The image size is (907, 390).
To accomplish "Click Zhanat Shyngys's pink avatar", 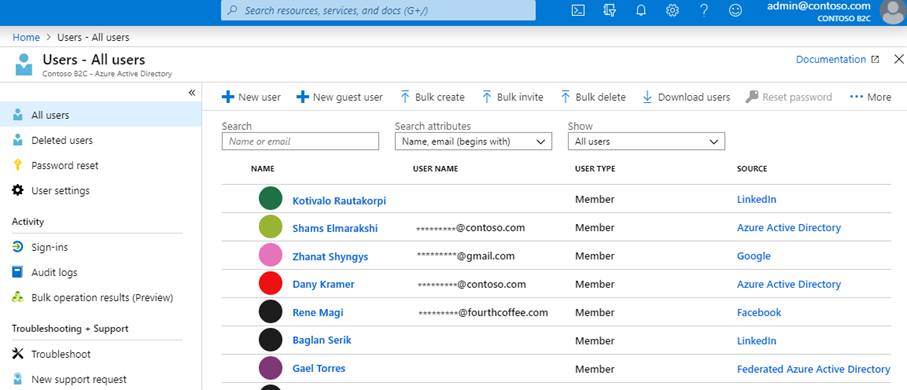I will coord(270,255).
